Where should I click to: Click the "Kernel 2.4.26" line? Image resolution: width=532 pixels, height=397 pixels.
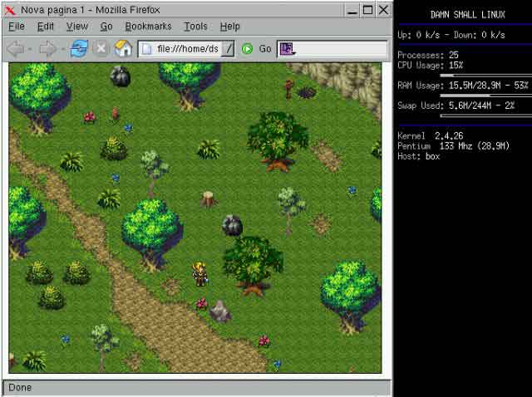point(431,136)
